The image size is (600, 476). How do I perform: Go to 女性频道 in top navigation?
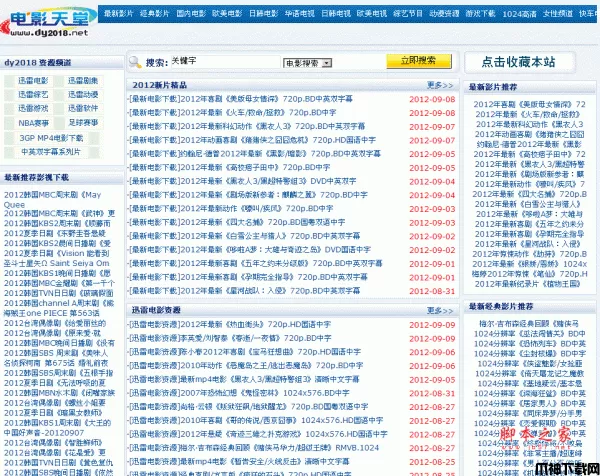(558, 13)
